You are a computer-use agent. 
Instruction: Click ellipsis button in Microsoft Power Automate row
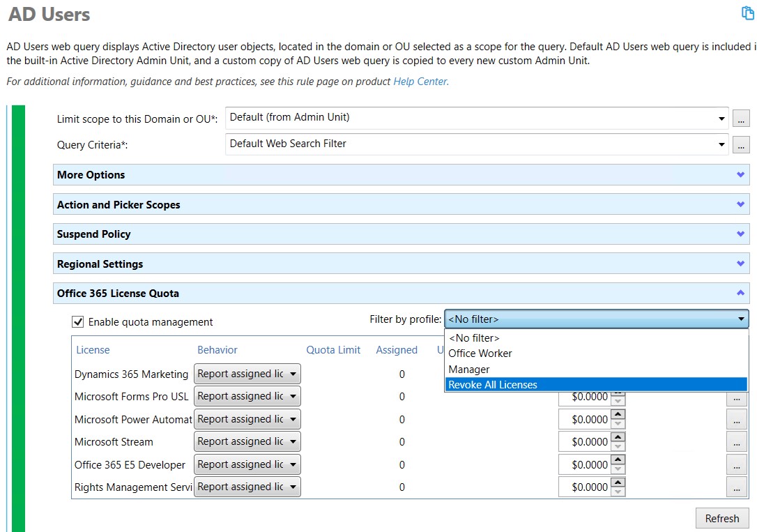point(736,419)
